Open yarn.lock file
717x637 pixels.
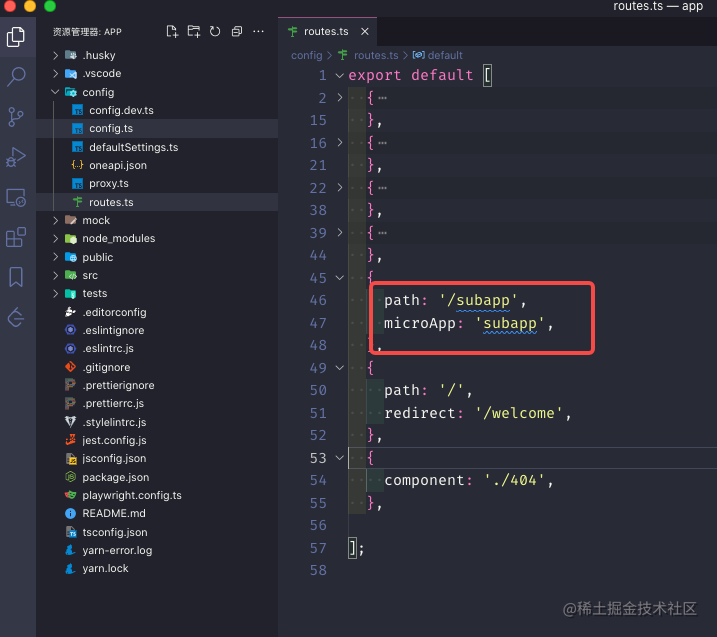[157, 568]
